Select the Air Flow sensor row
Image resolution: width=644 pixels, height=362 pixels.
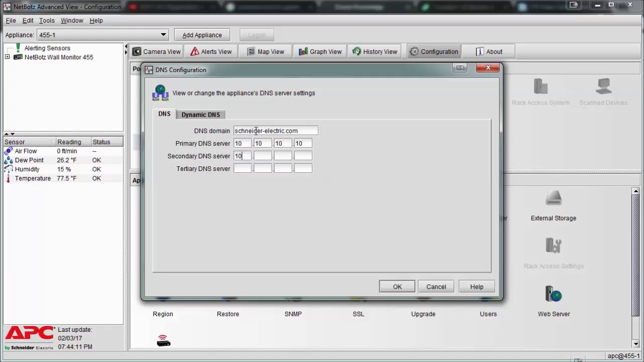[x=63, y=151]
